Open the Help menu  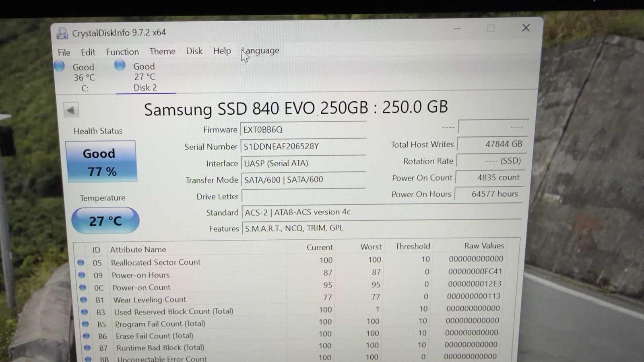(x=222, y=51)
